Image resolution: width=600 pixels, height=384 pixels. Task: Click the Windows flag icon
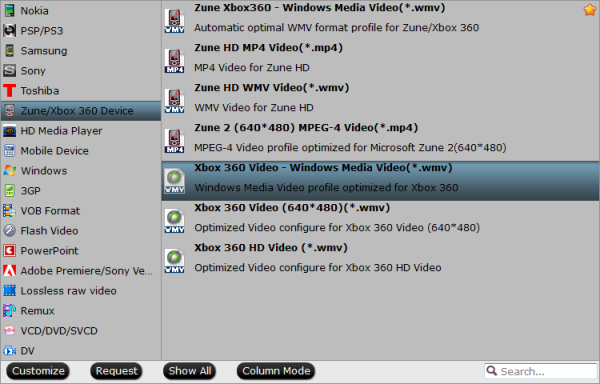(x=9, y=171)
